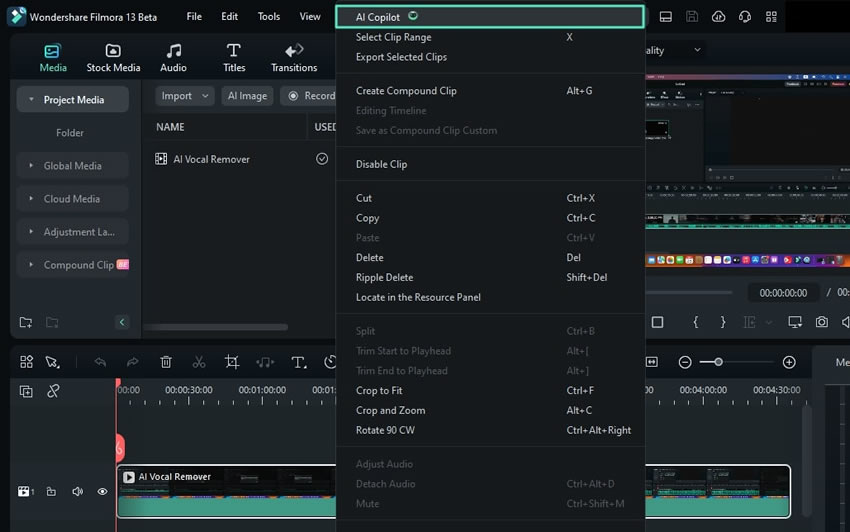Select AI Vocal Remover media row

point(239,159)
